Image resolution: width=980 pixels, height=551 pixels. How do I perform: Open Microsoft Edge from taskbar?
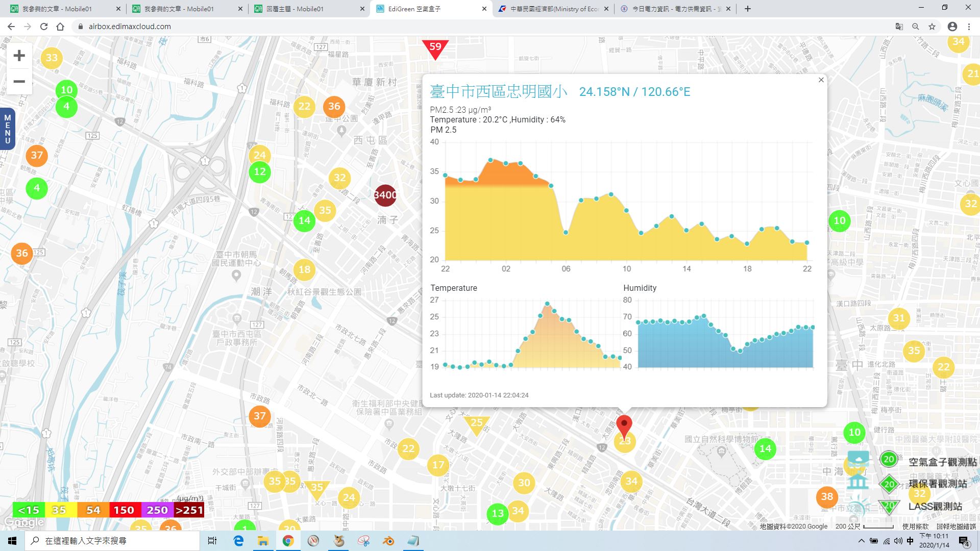tap(238, 541)
